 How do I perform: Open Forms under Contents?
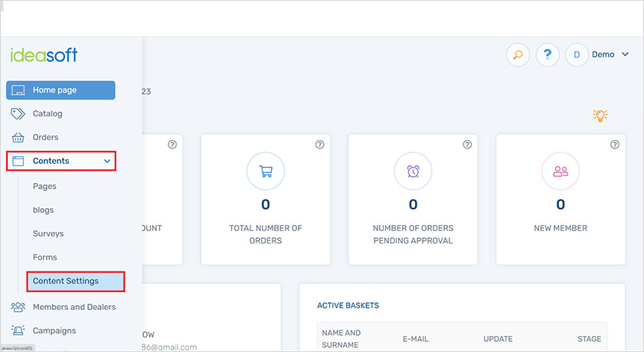(44, 257)
